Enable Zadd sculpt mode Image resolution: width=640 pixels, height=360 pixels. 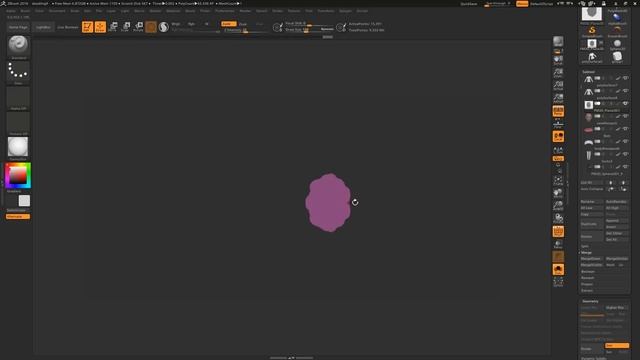tap(228, 24)
